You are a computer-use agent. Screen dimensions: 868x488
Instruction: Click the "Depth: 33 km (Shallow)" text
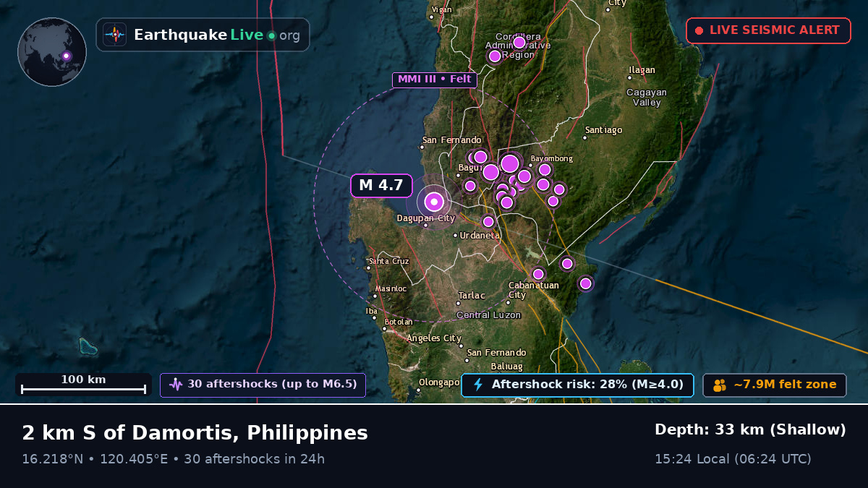coord(750,429)
